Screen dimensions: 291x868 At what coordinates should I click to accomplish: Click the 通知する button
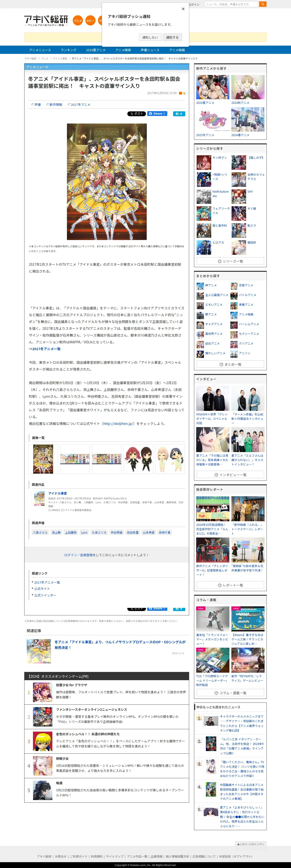coord(172,37)
